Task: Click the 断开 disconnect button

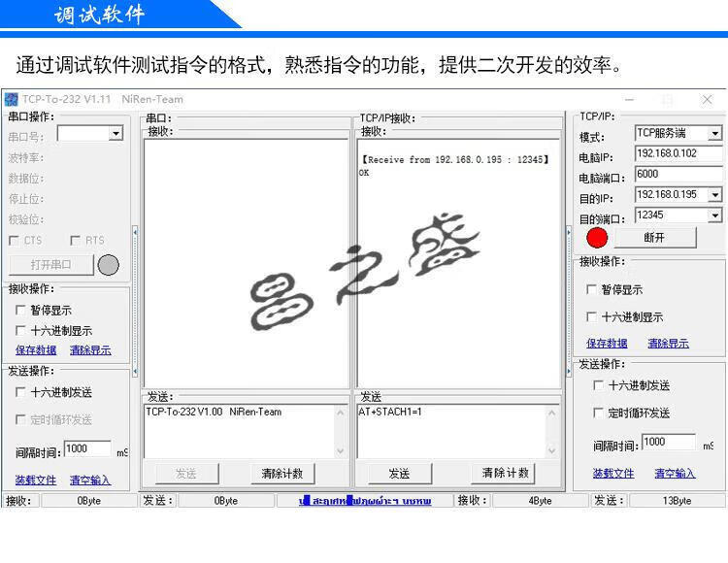Action: point(654,238)
